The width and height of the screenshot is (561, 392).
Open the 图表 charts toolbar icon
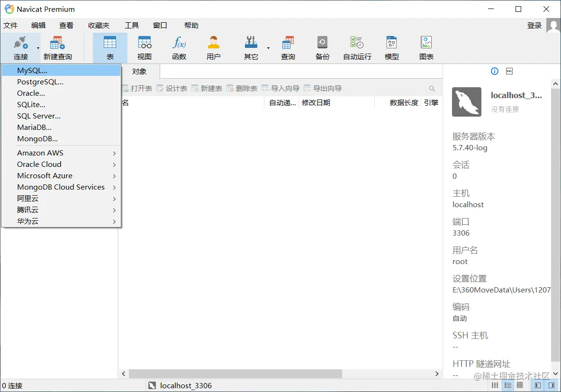click(x=426, y=48)
